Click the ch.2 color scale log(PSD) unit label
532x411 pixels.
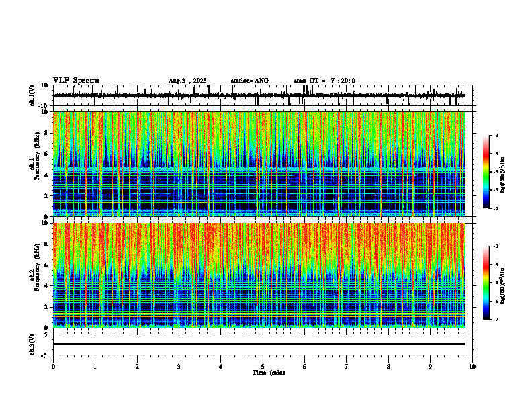click(503, 285)
